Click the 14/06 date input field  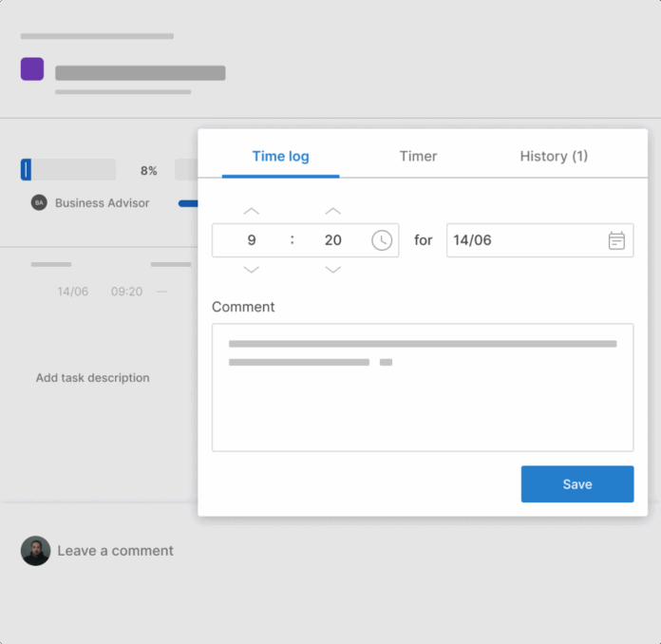522,240
